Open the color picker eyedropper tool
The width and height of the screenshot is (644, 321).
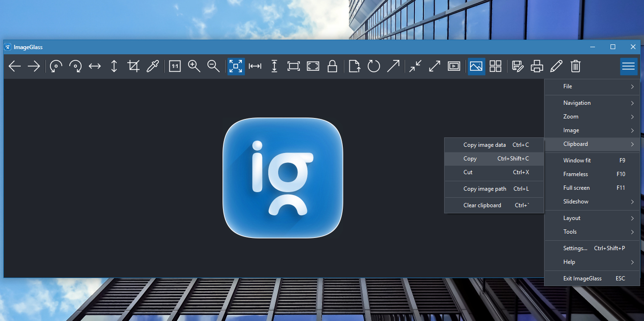tap(153, 67)
